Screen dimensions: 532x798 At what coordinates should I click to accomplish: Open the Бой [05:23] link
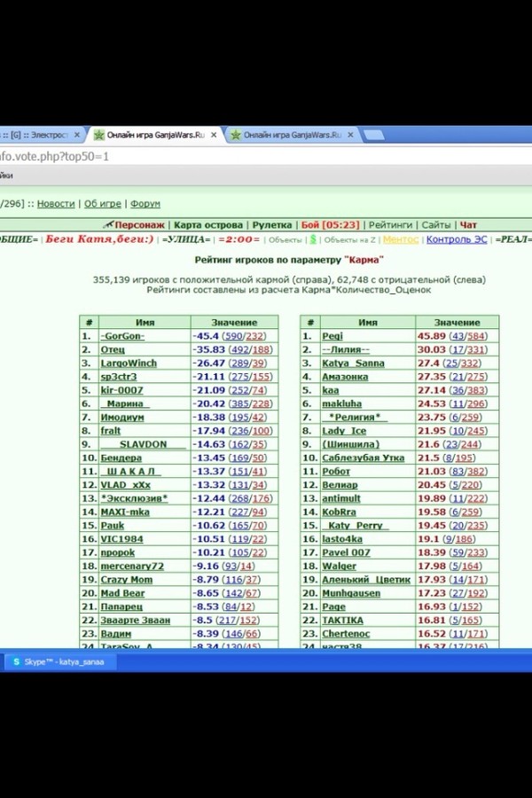(x=330, y=224)
